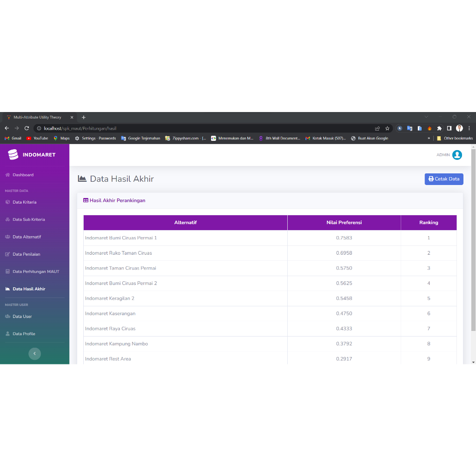Screen dimensions: 476x476
Task: Open Data Alternatif in sidebar
Action: click(23, 237)
